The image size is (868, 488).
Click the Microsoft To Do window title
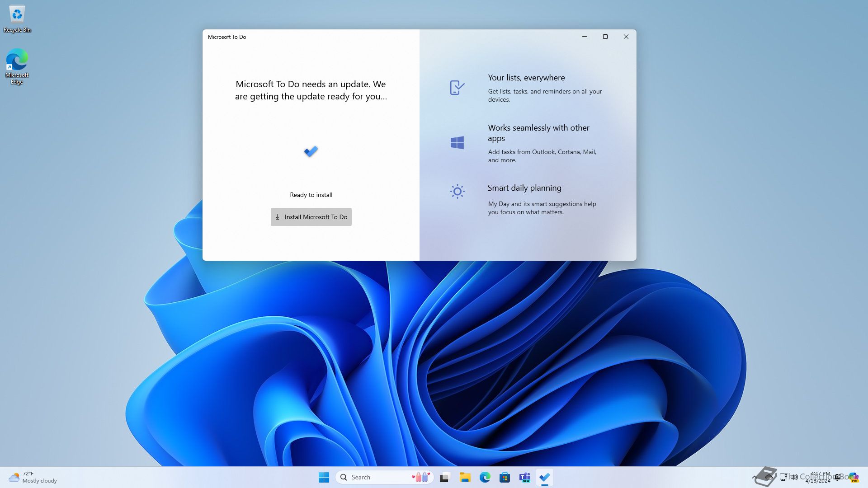tap(227, 37)
